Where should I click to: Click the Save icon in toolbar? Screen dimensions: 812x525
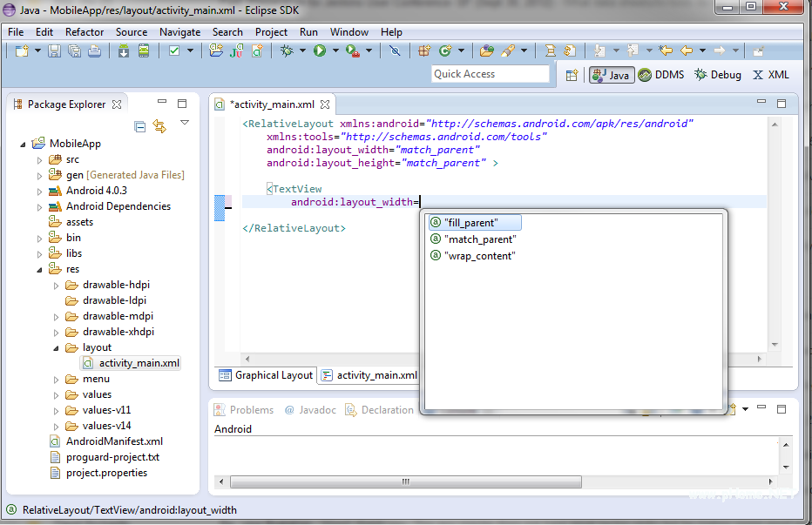click(54, 51)
